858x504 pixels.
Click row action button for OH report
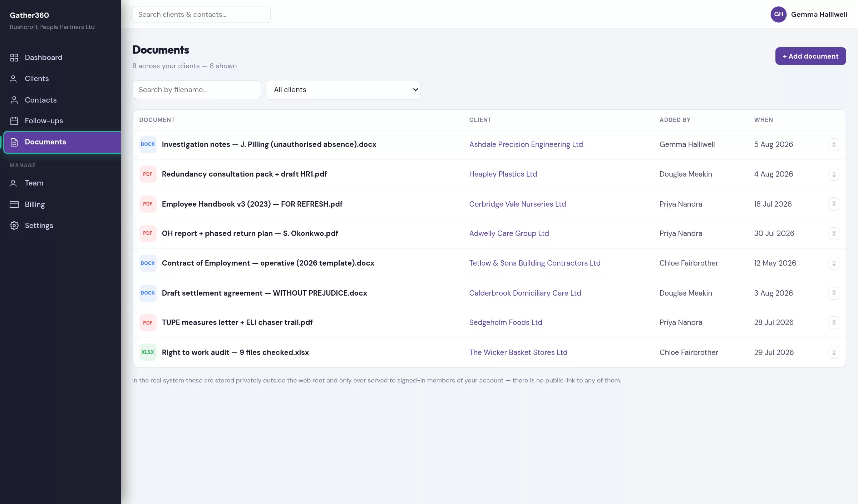(x=834, y=234)
